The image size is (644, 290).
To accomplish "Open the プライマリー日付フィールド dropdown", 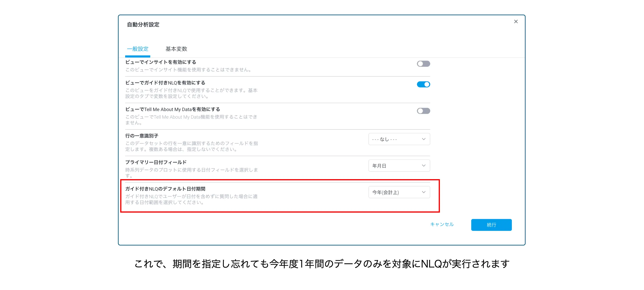I will point(399,166).
